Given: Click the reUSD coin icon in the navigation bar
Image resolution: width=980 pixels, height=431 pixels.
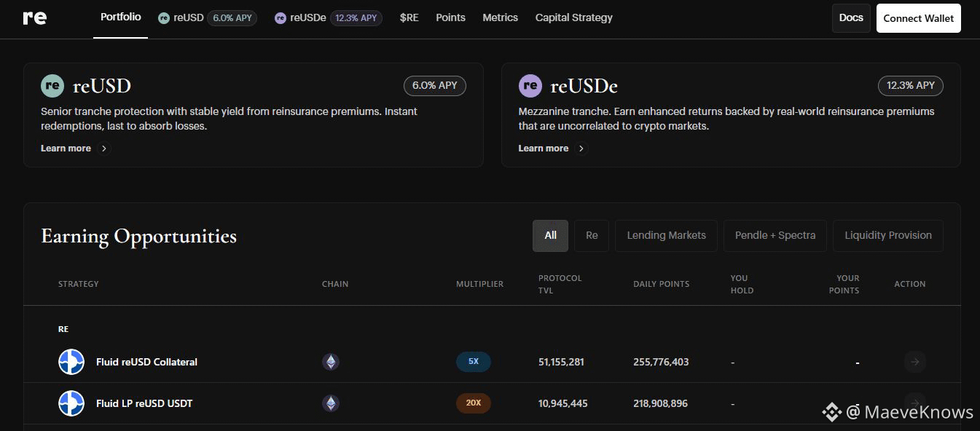Looking at the screenshot, I should 164,18.
